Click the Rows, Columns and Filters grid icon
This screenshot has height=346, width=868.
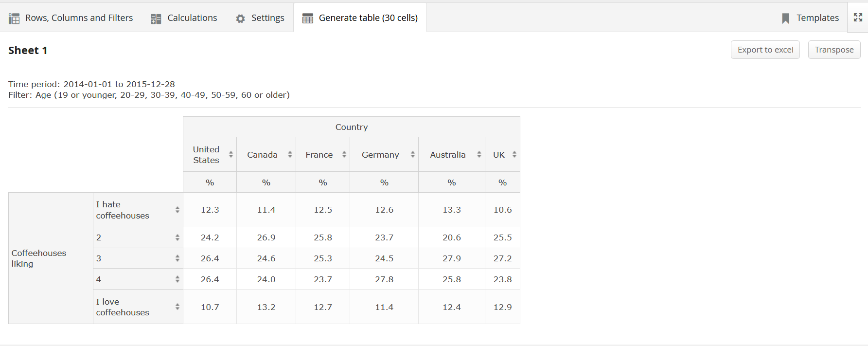click(14, 18)
